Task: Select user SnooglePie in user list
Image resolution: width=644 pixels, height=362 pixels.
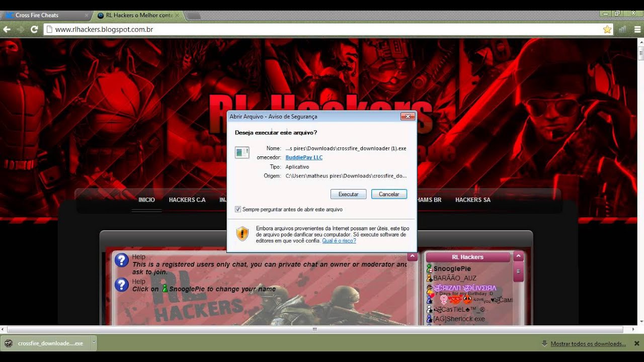Action: [x=451, y=269]
